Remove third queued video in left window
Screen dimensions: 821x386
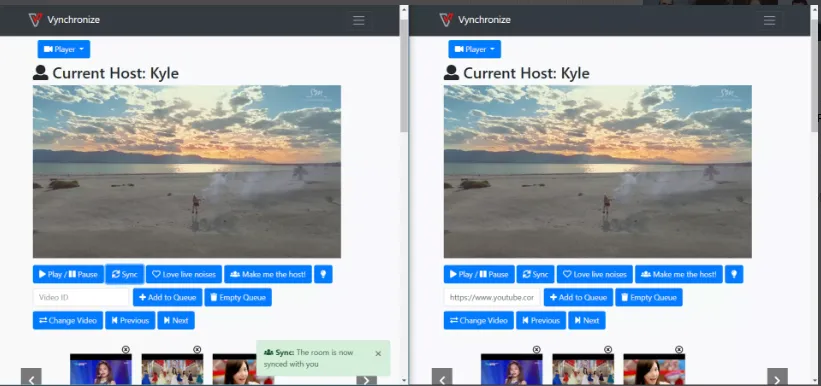click(x=268, y=349)
